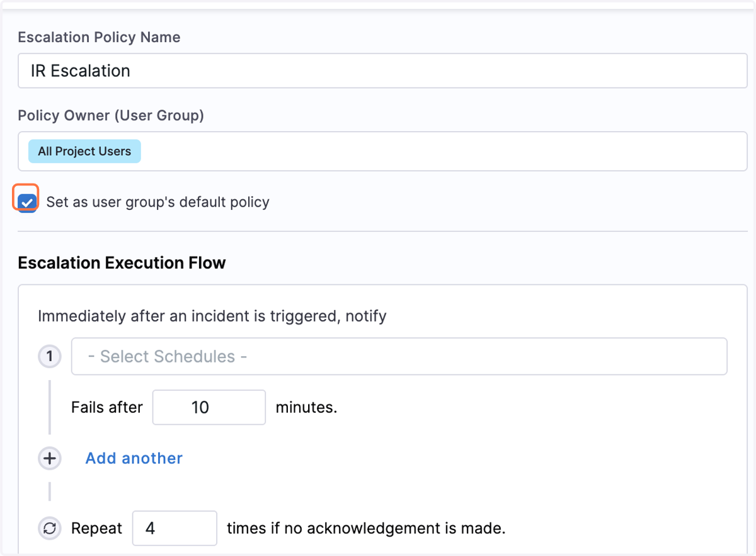Click the Escalation Policy Name label
The width and height of the screenshot is (756, 556).
point(99,37)
